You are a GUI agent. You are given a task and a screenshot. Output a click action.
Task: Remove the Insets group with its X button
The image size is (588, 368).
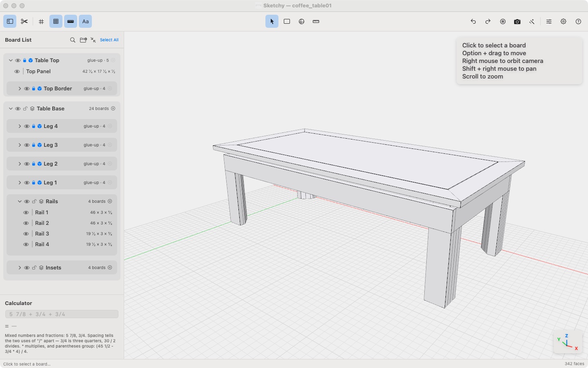[110, 267]
